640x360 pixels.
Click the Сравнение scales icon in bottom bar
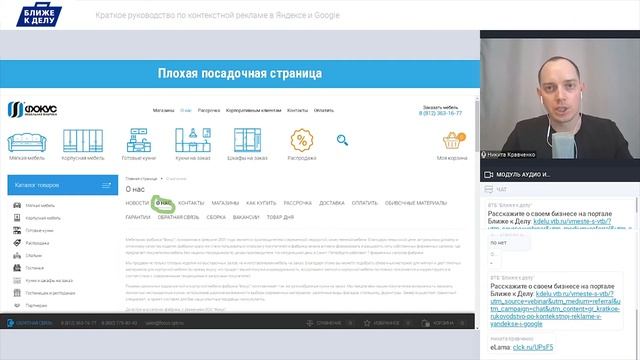pyautogui.click(x=310, y=323)
